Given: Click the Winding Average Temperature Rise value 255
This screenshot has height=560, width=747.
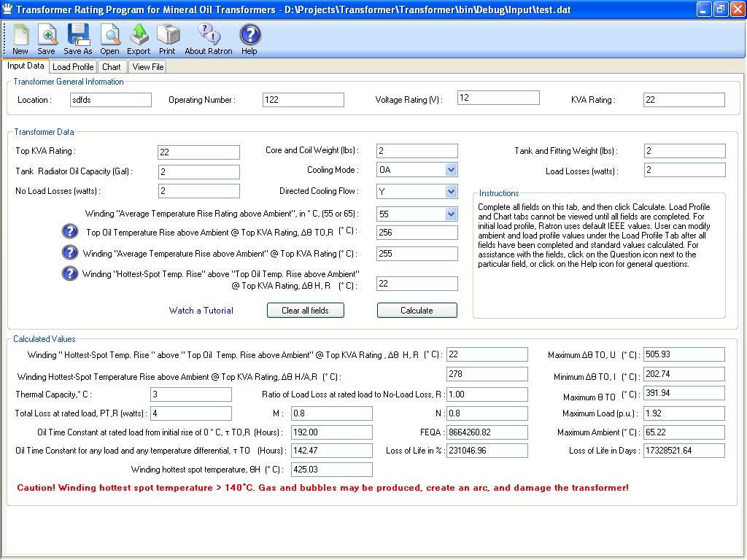Looking at the screenshot, I should (x=417, y=254).
